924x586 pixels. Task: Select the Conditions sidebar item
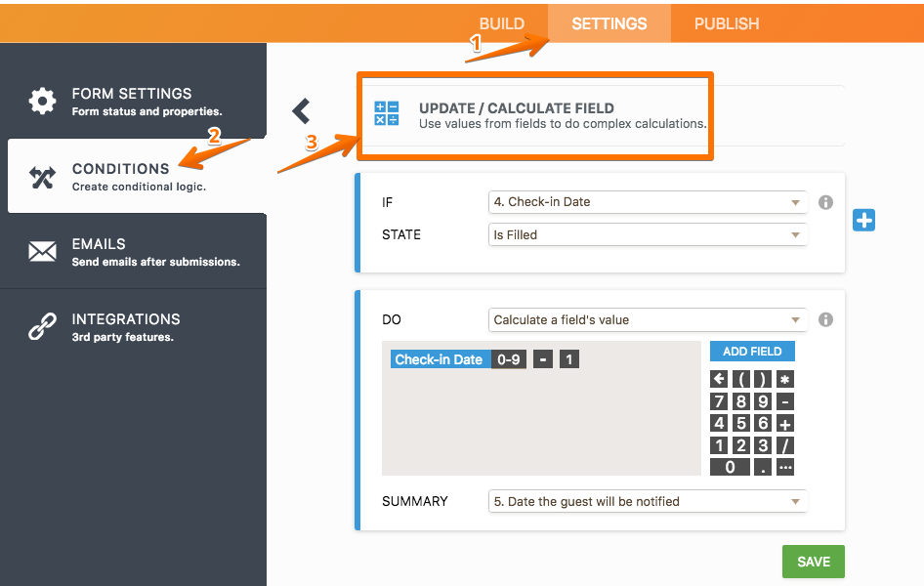137,176
